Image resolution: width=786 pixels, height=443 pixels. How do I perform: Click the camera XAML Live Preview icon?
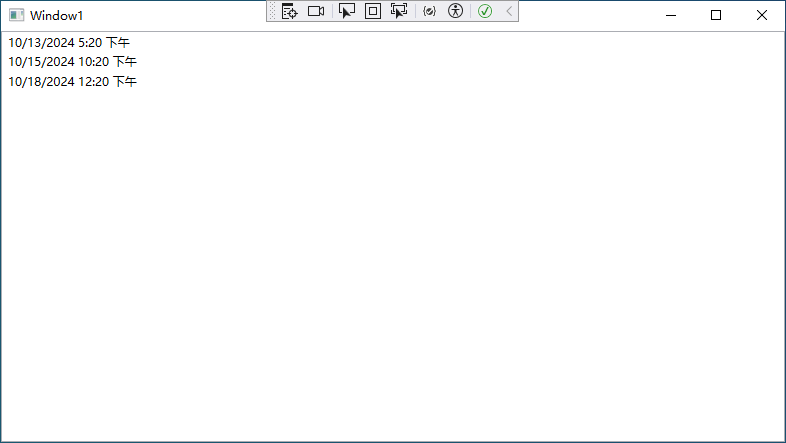316,11
